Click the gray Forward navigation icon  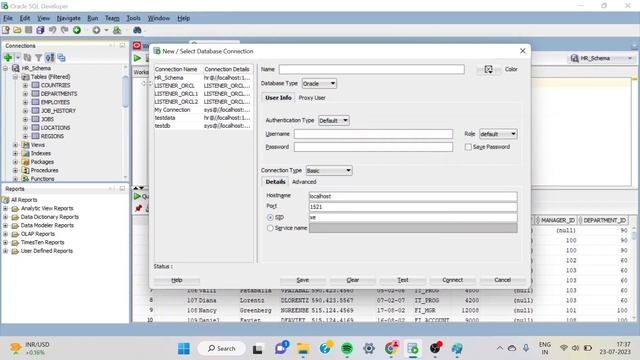[x=96, y=30]
